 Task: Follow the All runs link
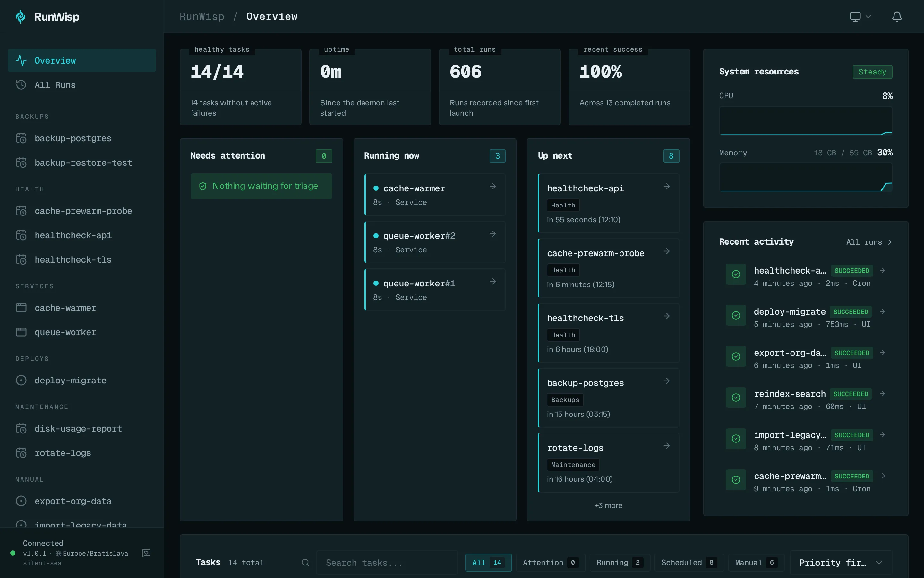[x=868, y=242]
